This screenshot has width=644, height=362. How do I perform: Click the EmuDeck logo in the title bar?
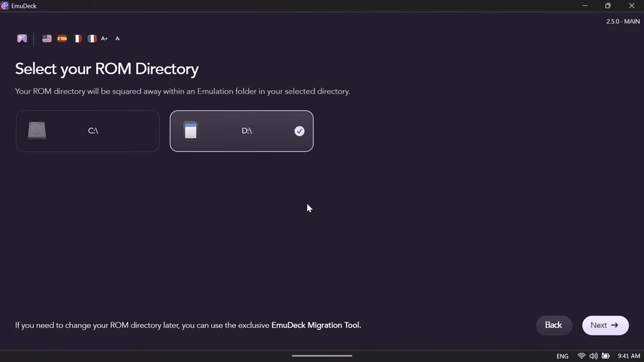pos(5,6)
